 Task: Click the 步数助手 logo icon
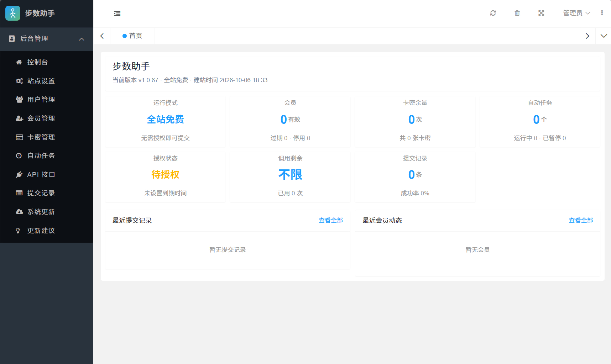click(x=13, y=13)
